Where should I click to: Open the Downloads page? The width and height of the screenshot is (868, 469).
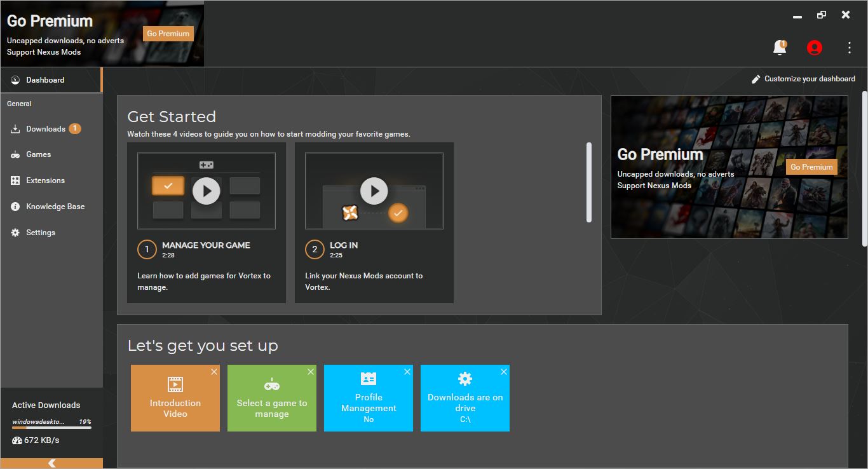[51, 129]
